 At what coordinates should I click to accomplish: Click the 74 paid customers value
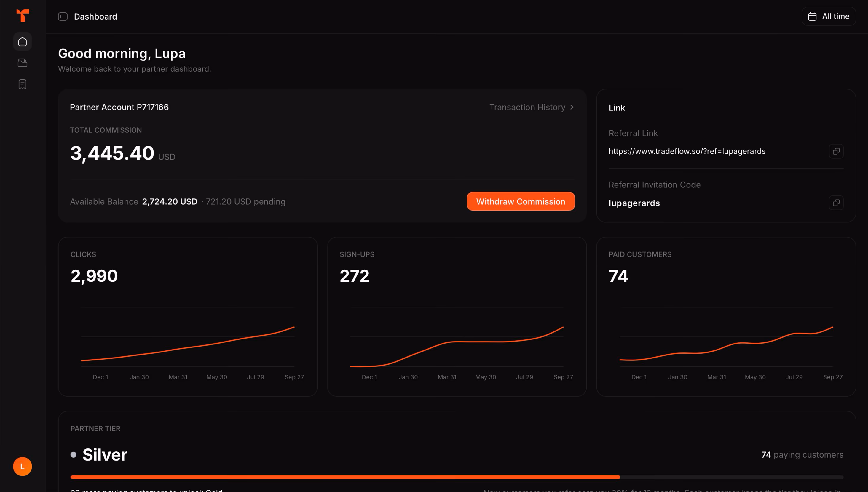click(618, 276)
